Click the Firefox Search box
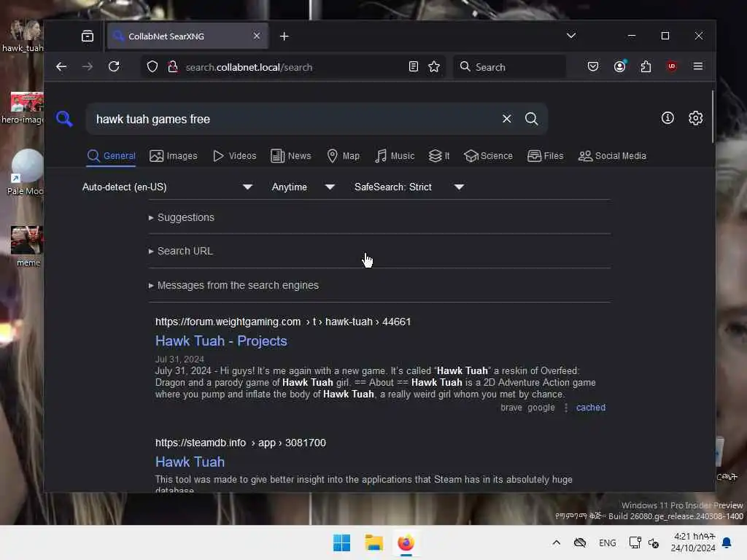This screenshot has width=747, height=560. 510,67
